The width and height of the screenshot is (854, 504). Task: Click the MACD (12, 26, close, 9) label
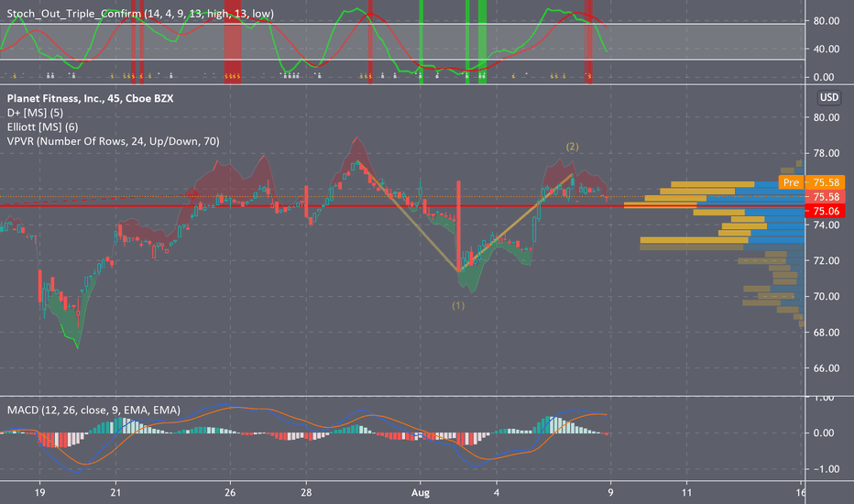93,410
